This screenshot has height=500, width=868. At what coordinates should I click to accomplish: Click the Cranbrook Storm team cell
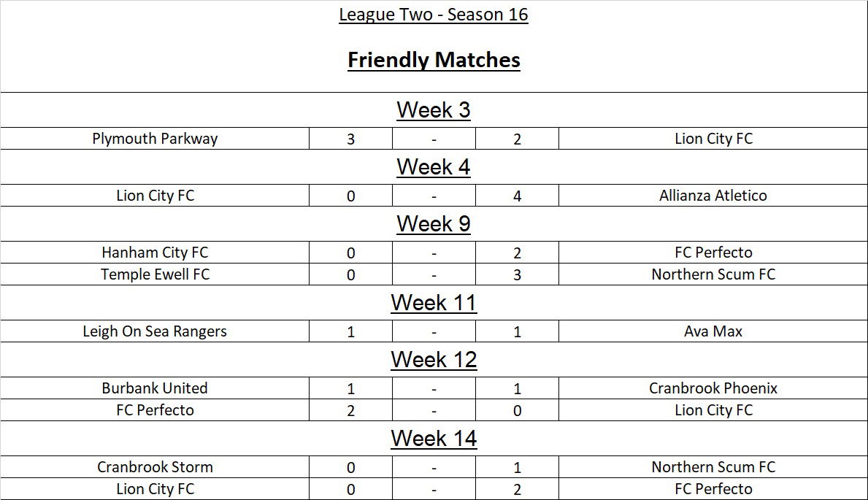coord(155,467)
